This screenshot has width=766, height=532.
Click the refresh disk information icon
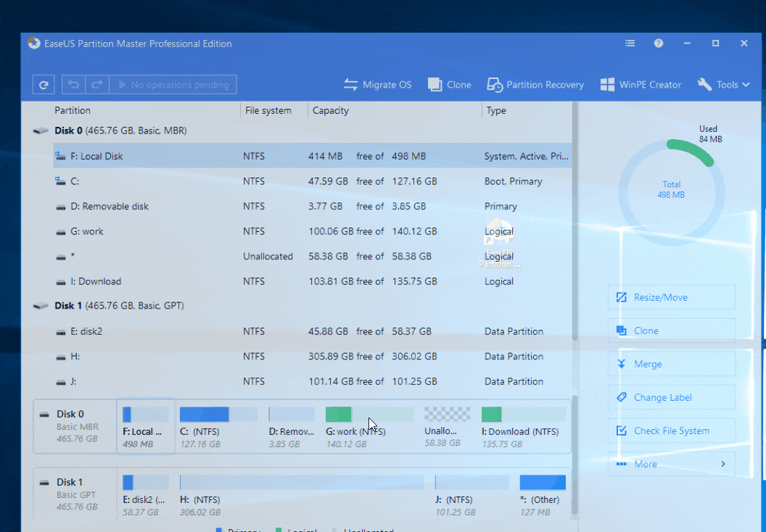(x=44, y=85)
